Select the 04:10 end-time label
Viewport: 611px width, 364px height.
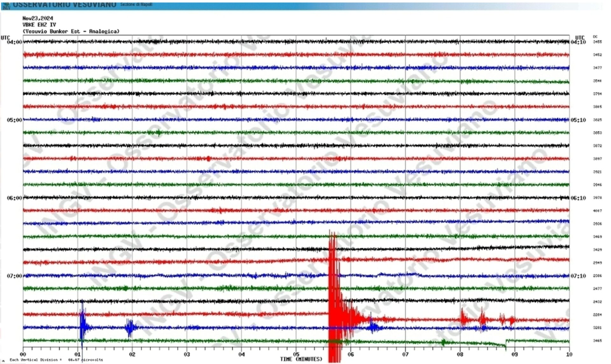point(578,42)
